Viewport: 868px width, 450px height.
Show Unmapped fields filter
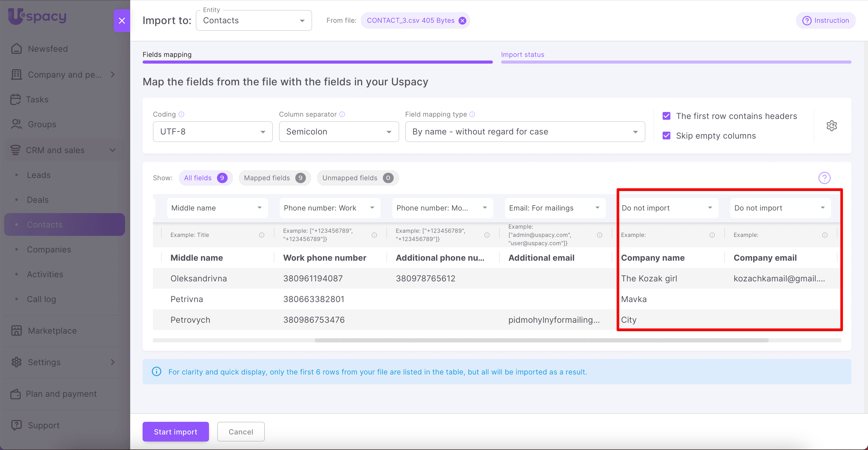(358, 178)
